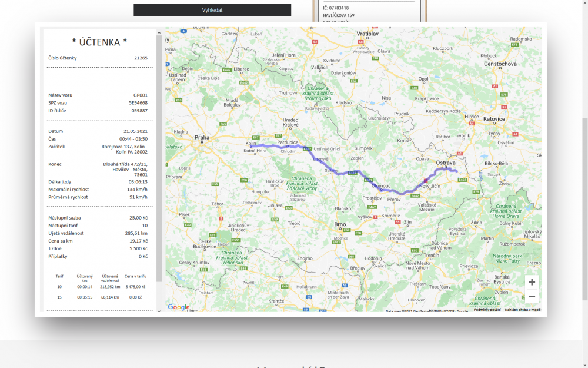Image resolution: width=588 pixels, height=368 pixels.
Task: Click Praha city label on map
Action: pyautogui.click(x=202, y=137)
